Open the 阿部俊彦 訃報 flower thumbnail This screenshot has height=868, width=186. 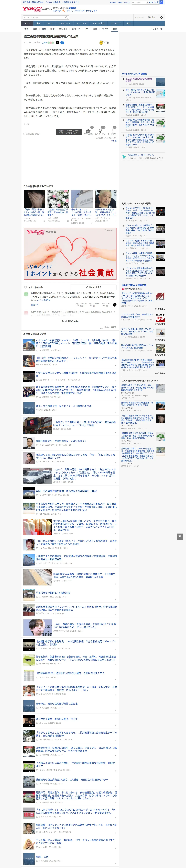click(58, 199)
